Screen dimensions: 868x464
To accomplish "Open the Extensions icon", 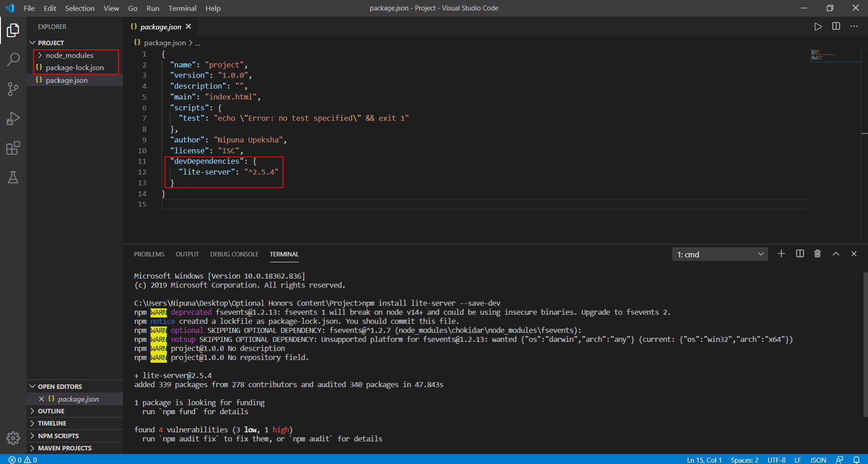I will (13, 148).
